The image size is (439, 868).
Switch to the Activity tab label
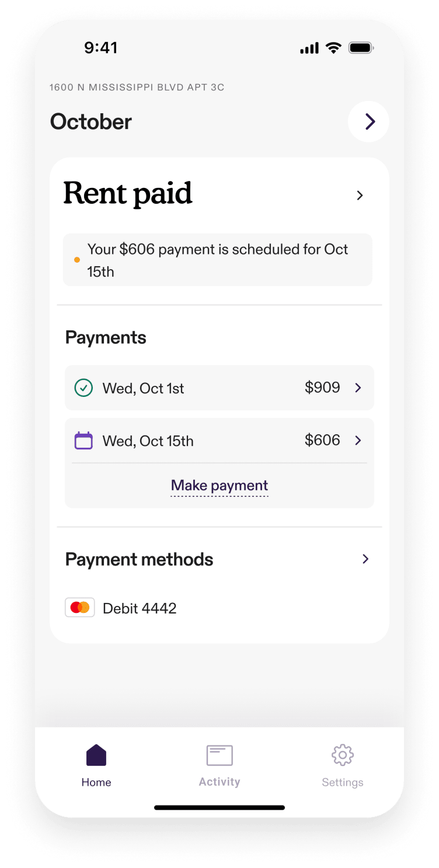pos(219,782)
